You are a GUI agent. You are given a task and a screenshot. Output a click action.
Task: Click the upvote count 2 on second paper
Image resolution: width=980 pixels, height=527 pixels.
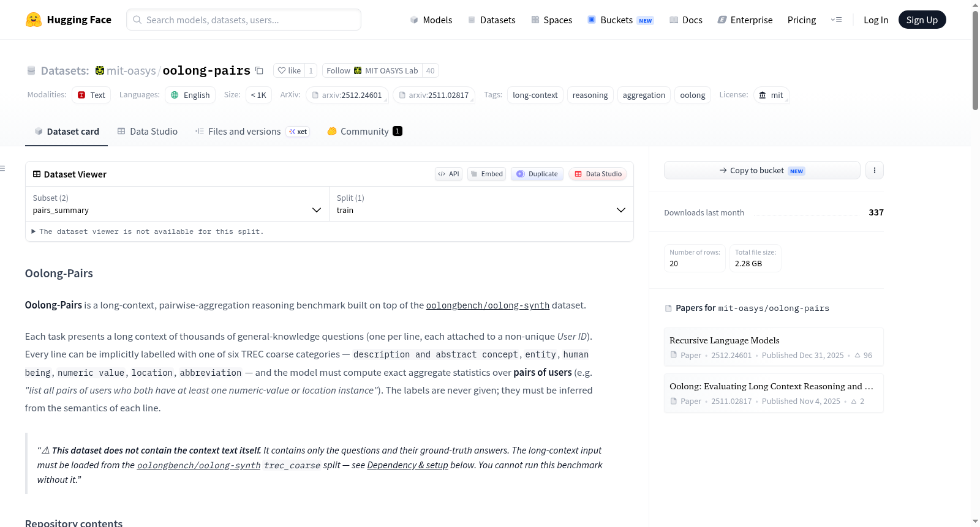point(858,401)
